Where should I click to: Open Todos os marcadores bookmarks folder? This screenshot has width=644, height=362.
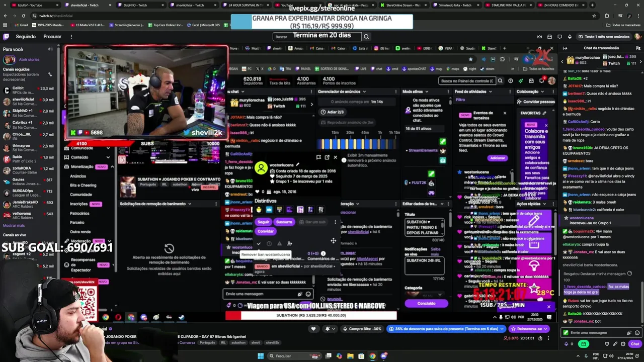pos(624,25)
